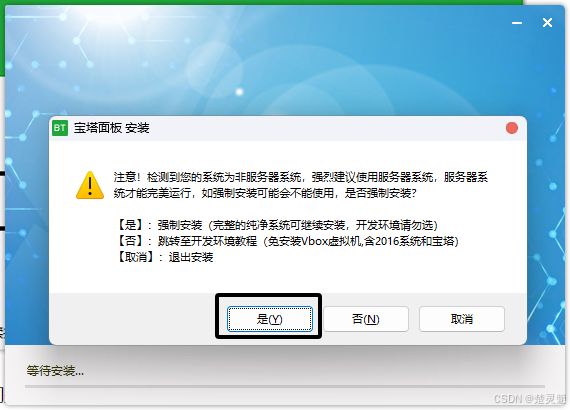Click the gray footer left of 是(Y)
This screenshot has width=570, height=410.
(132, 319)
